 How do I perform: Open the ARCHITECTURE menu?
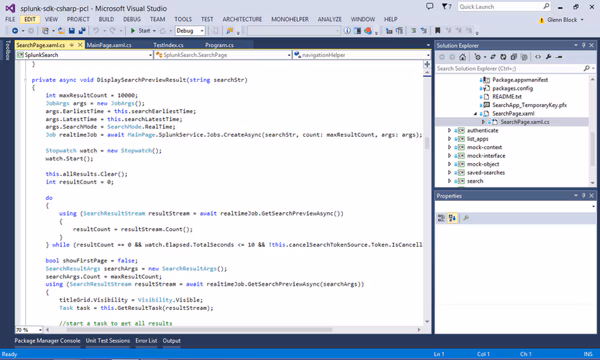tap(242, 19)
